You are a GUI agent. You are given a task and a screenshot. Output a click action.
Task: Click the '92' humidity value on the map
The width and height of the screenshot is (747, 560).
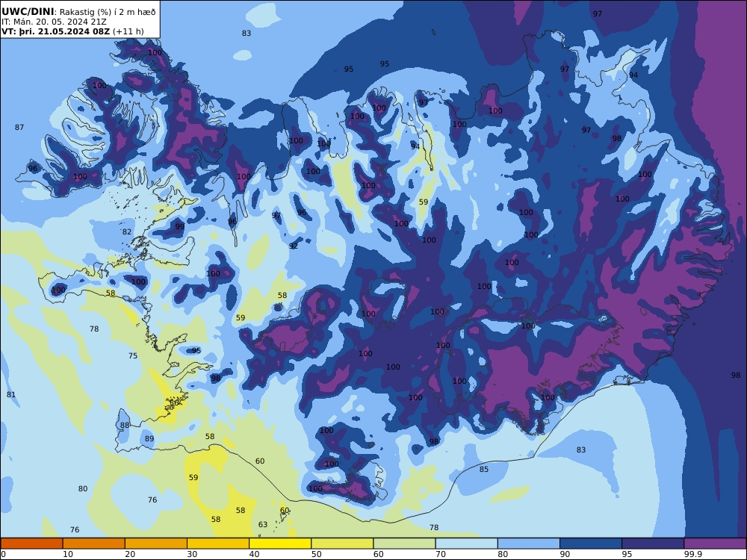294,246
